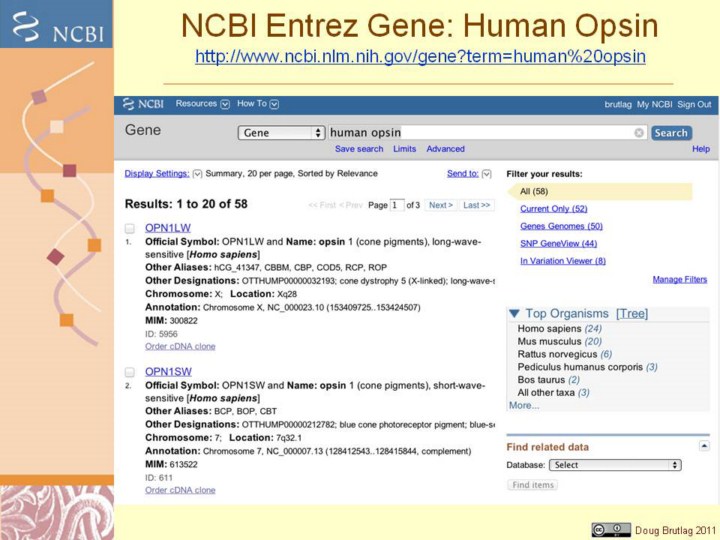This screenshot has height=540, width=720.
Task: Click the page number input field
Action: [x=397, y=205]
